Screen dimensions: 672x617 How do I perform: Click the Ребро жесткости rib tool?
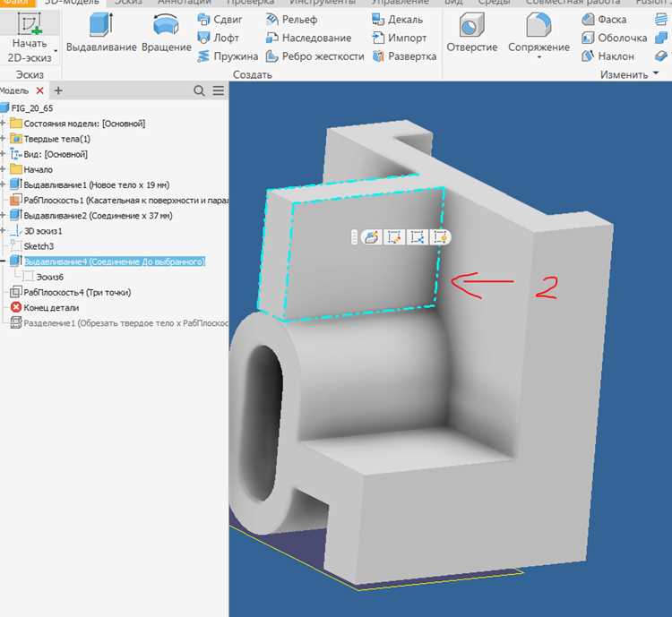pos(314,56)
